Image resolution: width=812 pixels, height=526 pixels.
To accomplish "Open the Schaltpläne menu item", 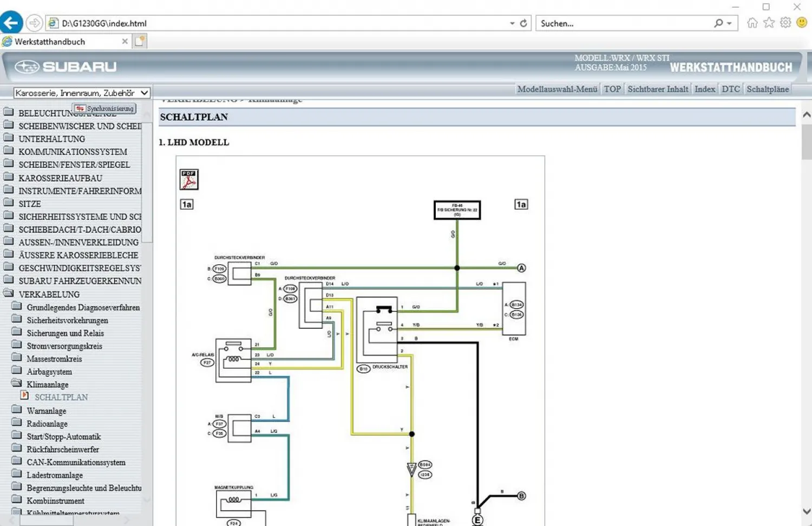I will pos(768,89).
